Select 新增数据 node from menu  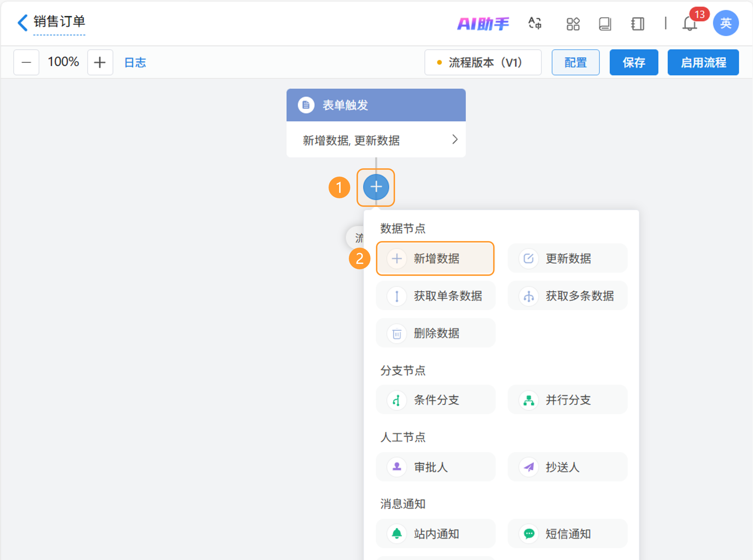pyautogui.click(x=435, y=258)
